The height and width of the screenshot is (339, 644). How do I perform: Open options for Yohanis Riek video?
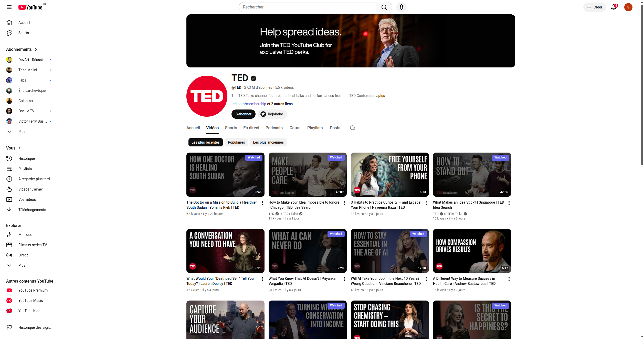click(x=262, y=203)
